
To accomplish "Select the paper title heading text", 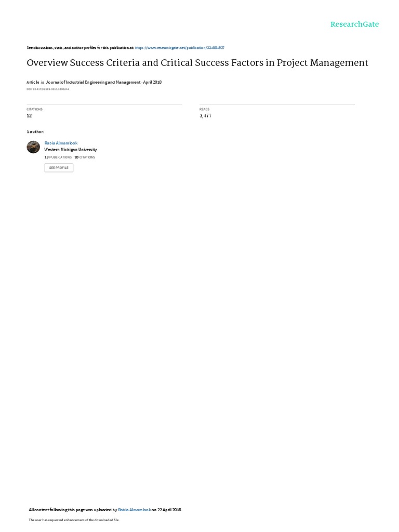I will [197, 63].
